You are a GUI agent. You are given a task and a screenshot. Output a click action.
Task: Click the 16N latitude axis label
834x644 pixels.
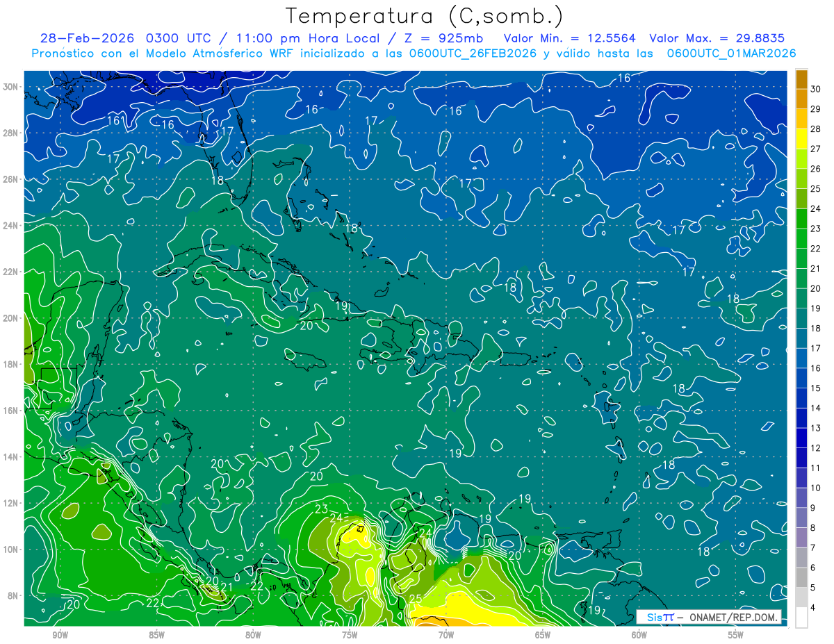[x=12, y=411]
